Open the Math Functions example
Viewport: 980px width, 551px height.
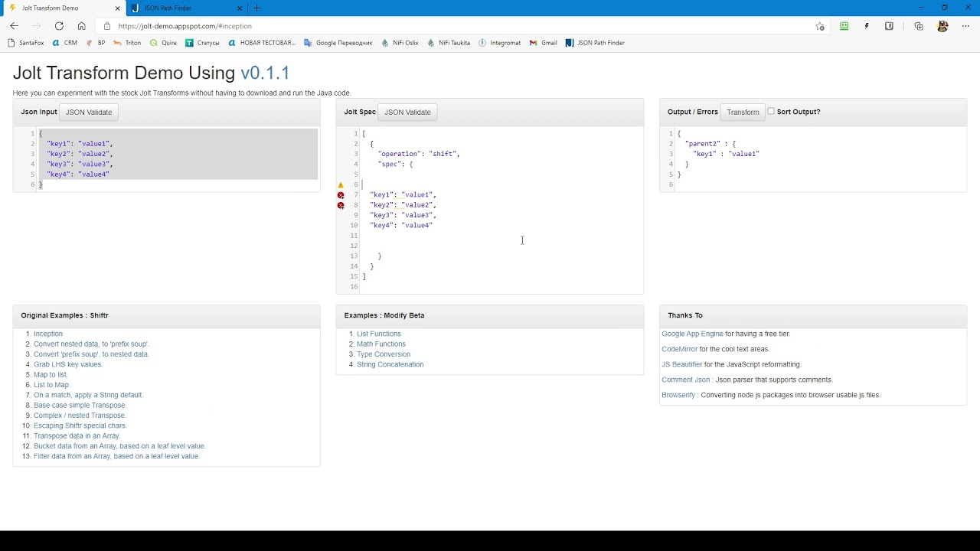pos(381,344)
